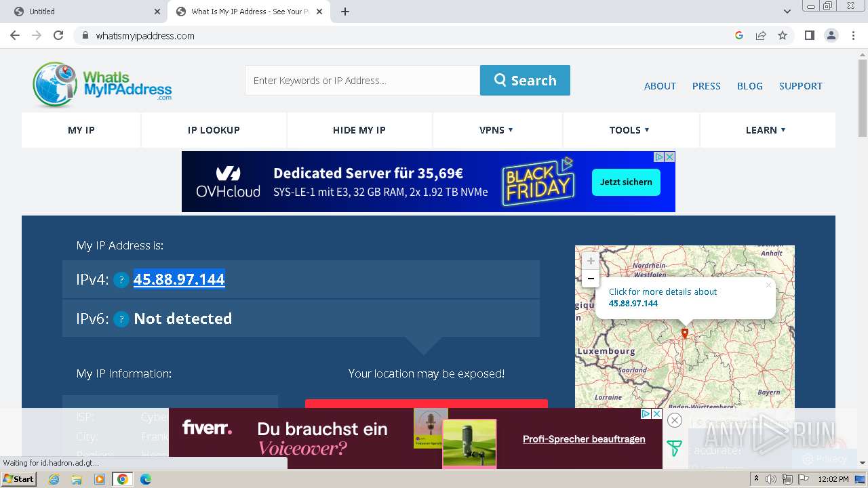The image size is (868, 488).
Task: Open the media player taskbar icon
Action: tap(100, 479)
